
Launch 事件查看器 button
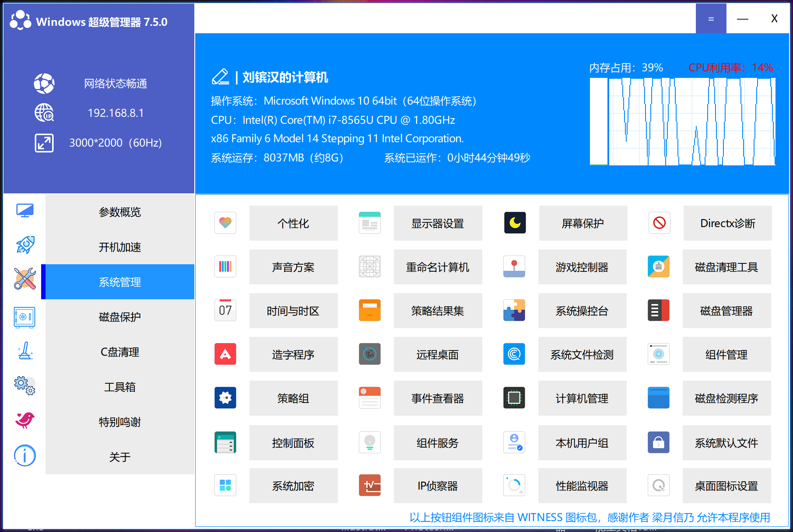(438, 398)
